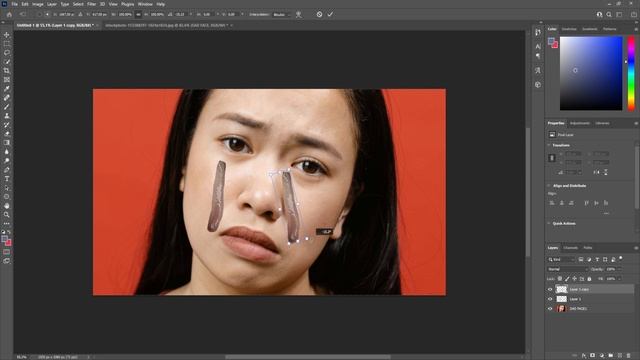Open the Window menu

pos(145,4)
